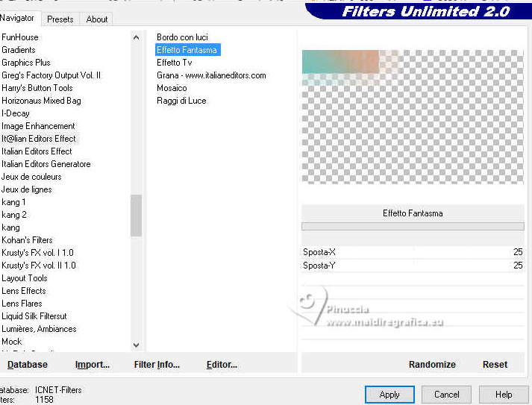
Task: Click the Import... button
Action: point(93,365)
